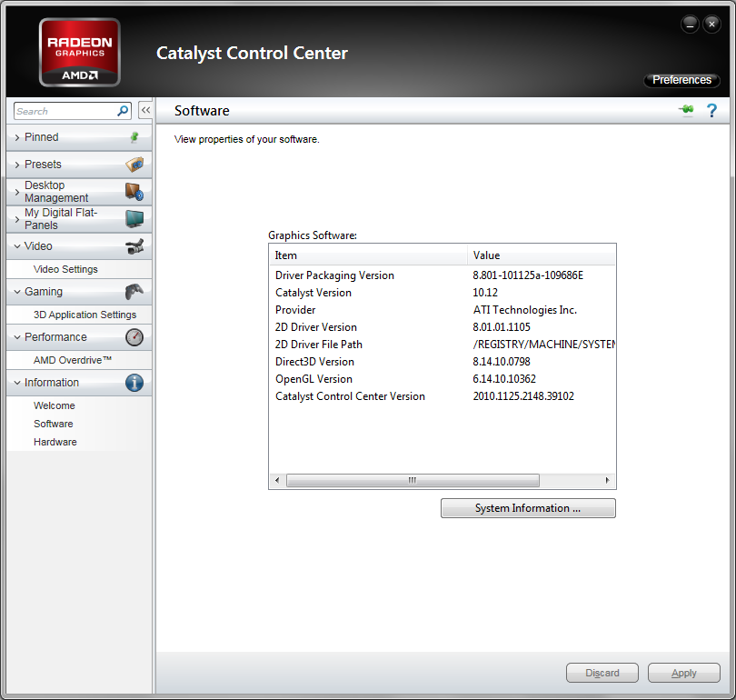
Task: Select the 2D Driver File Path row
Action: point(443,345)
